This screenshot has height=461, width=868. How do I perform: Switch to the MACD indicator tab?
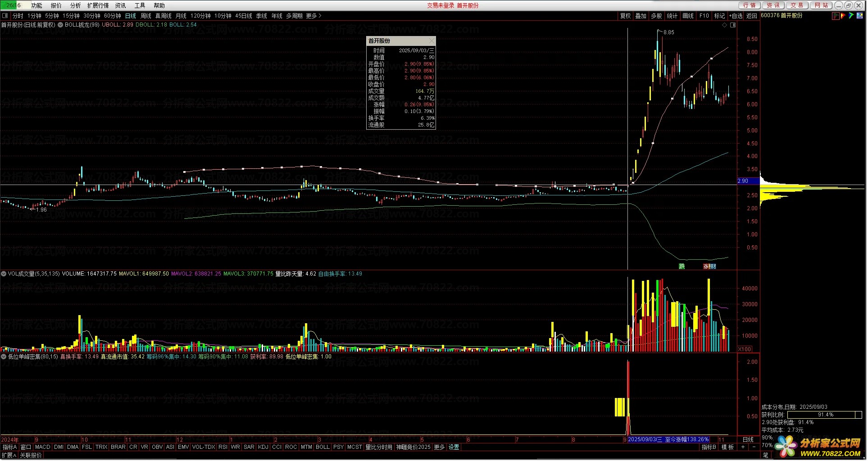[x=42, y=447]
